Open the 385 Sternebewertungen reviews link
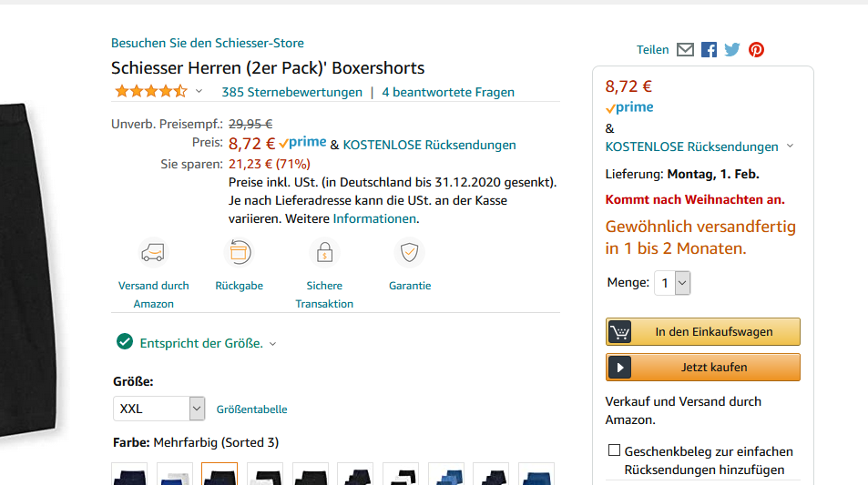 coord(291,92)
